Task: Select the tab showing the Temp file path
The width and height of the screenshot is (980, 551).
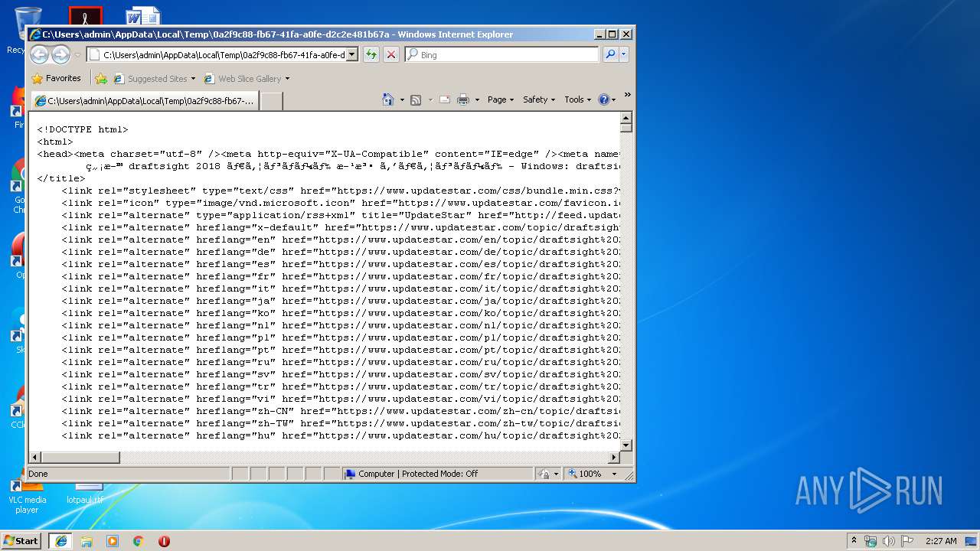Action: [144, 100]
